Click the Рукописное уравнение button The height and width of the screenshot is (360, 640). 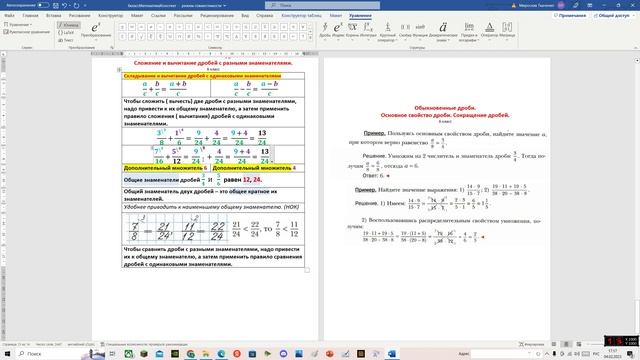tap(27, 31)
